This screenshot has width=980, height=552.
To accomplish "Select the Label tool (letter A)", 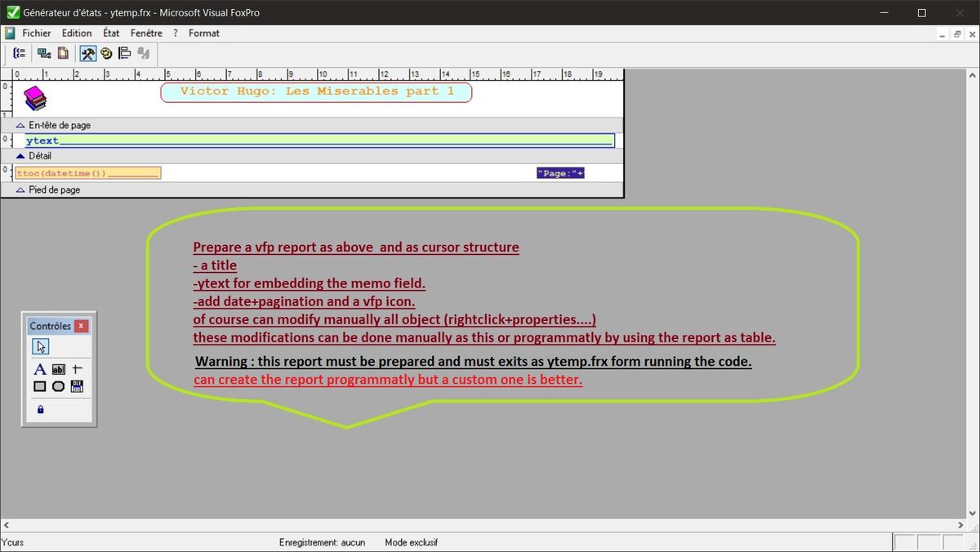I will (40, 370).
